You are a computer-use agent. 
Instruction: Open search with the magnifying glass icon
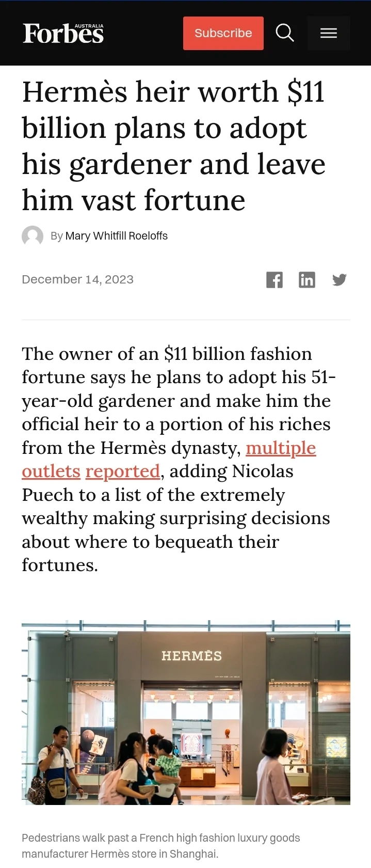pyautogui.click(x=285, y=33)
